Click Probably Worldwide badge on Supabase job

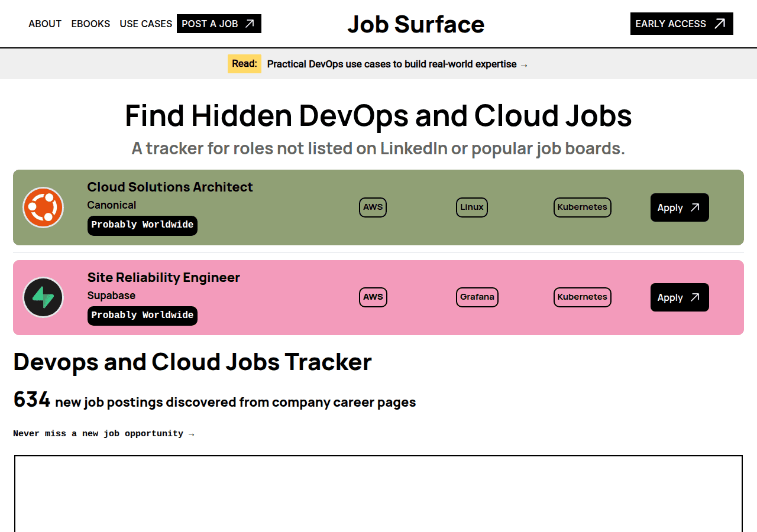click(x=143, y=316)
